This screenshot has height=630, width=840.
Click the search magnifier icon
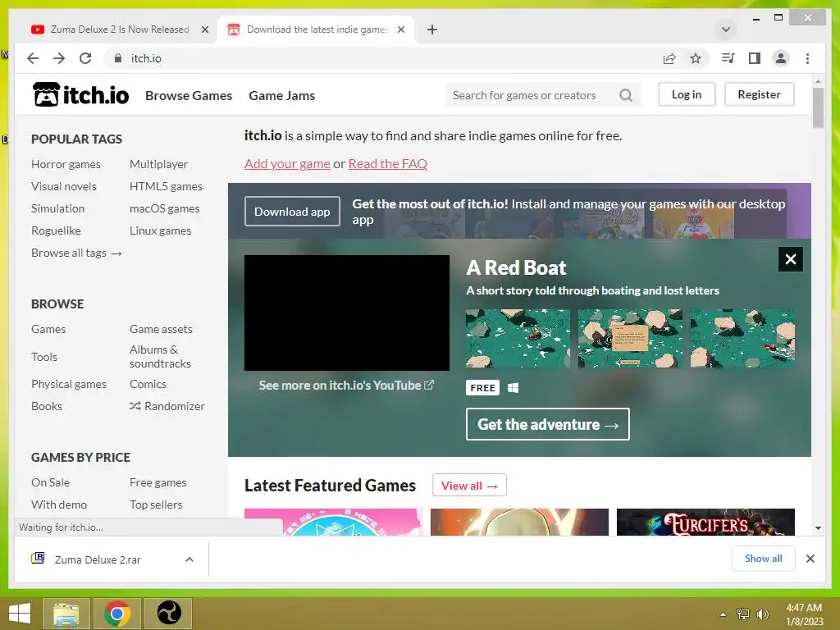click(x=626, y=95)
